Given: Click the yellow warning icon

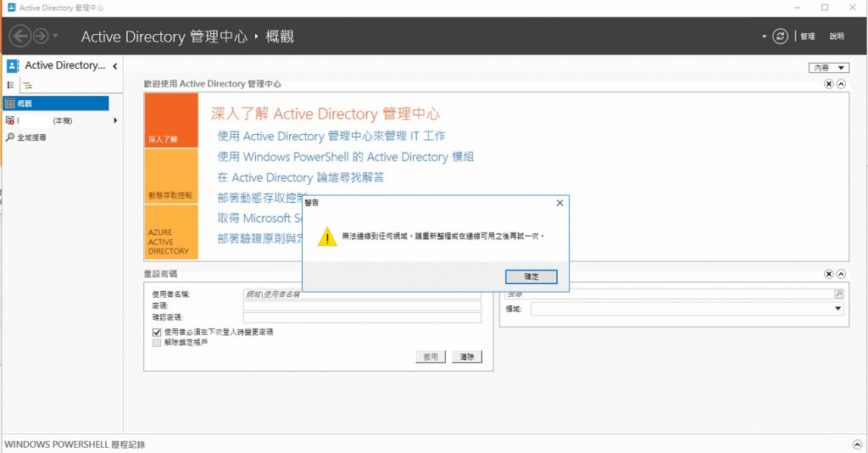Looking at the screenshot, I should click(327, 237).
